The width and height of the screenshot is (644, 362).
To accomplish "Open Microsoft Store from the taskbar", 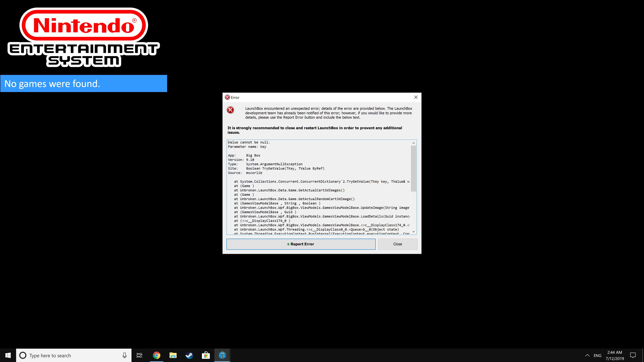I will [206, 355].
